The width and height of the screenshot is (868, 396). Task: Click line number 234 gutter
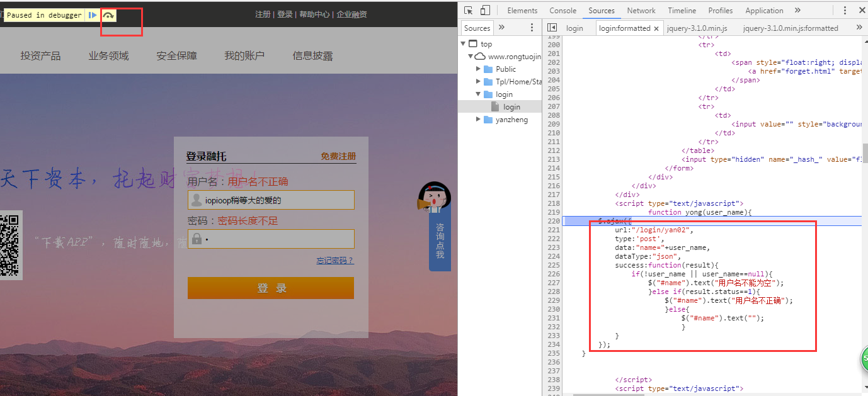pyautogui.click(x=554, y=344)
